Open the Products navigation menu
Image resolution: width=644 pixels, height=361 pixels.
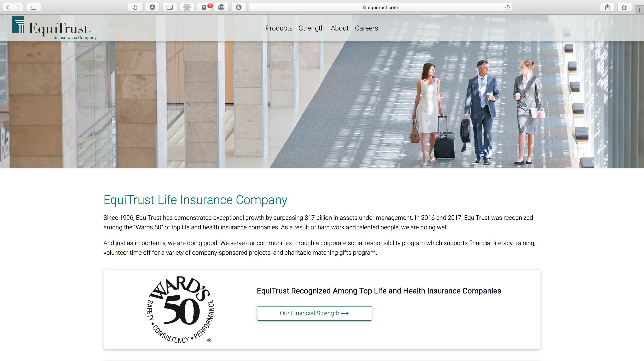click(x=279, y=28)
